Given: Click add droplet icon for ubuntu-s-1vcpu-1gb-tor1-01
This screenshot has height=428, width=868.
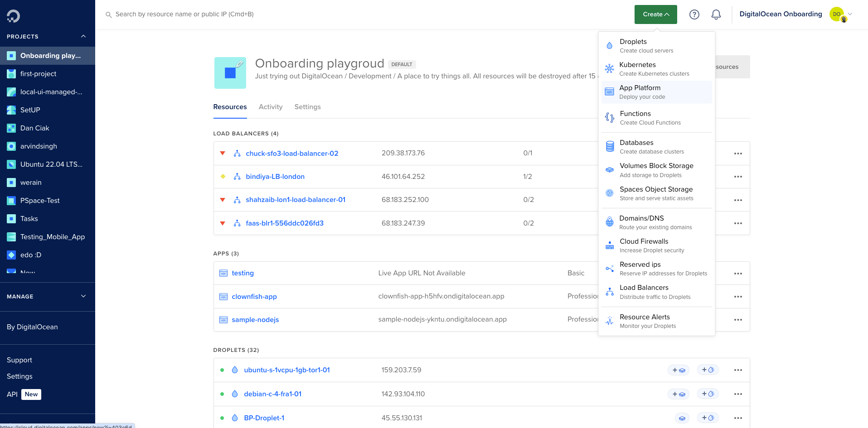Looking at the screenshot, I should pos(708,370).
